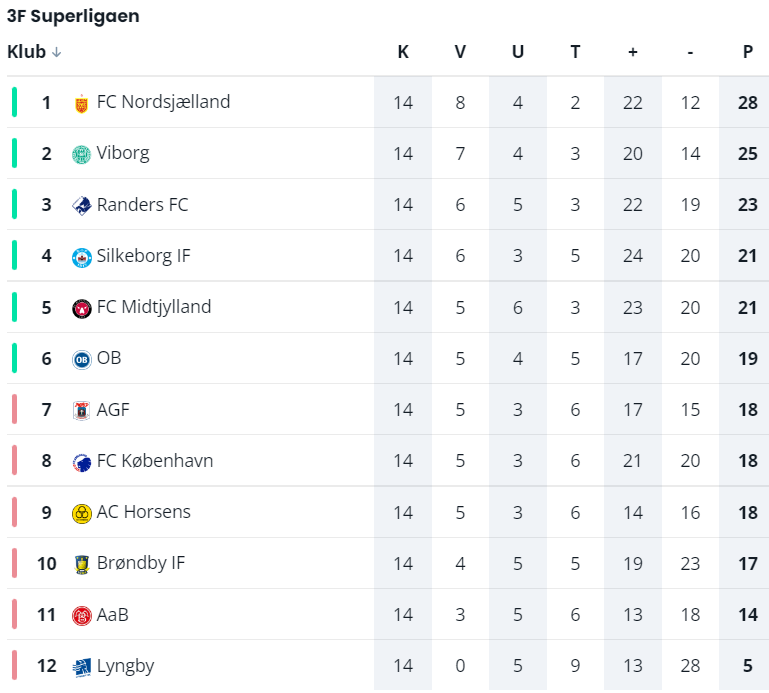Image resolution: width=769 pixels, height=693 pixels.
Task: Click the Lyngby club crest icon
Action: 82,667
